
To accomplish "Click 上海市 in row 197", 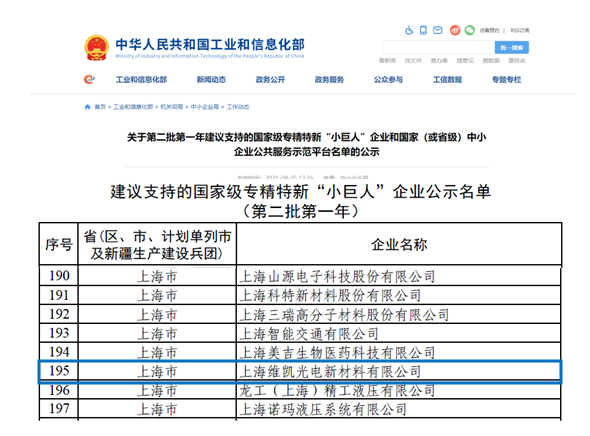I will click(157, 409).
